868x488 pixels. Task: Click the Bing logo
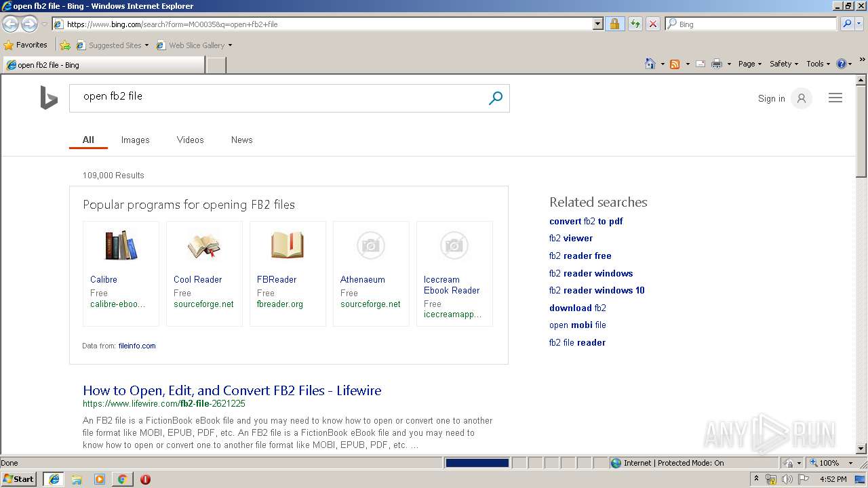[x=49, y=98]
